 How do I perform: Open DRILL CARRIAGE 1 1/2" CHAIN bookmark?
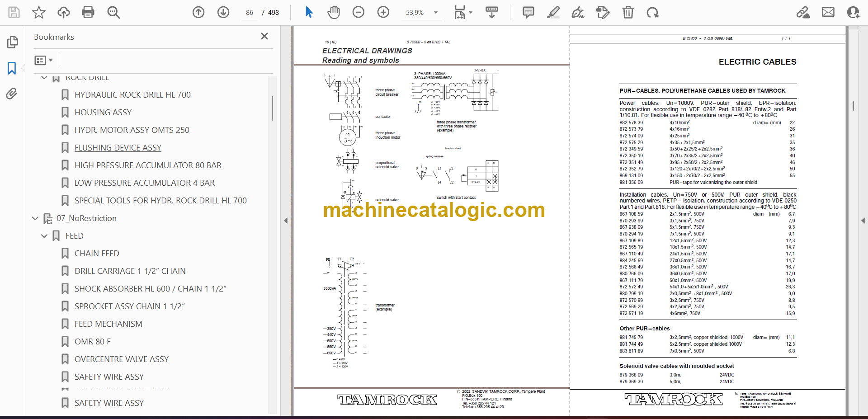pos(130,271)
